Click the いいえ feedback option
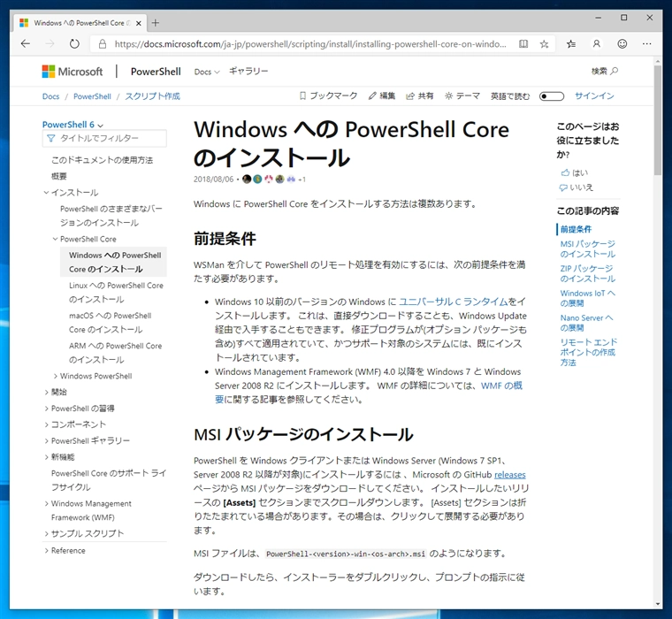The height and width of the screenshot is (619, 672). 577,187
